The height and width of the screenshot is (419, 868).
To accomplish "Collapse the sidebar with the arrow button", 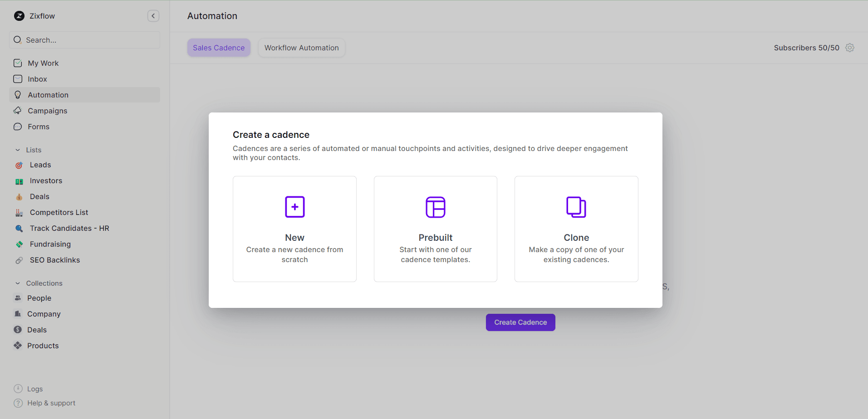I will click(153, 16).
